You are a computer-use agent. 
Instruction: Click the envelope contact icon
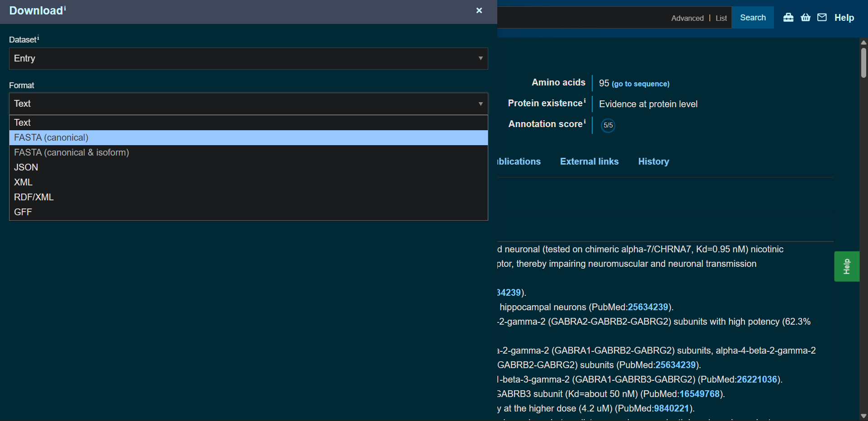click(822, 18)
